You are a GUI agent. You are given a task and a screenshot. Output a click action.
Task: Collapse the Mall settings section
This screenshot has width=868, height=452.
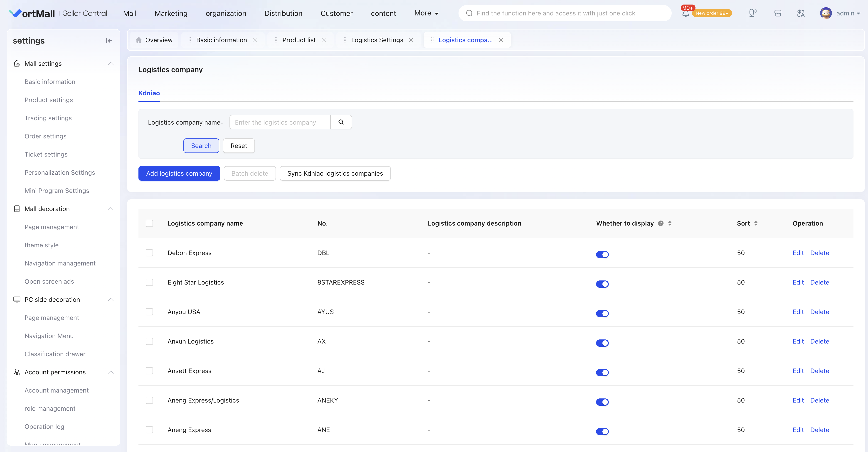click(x=111, y=64)
